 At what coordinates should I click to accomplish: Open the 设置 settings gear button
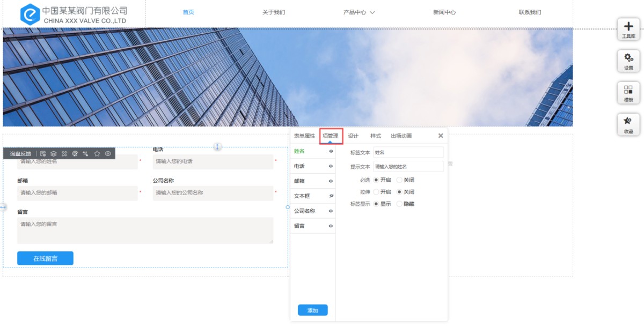pyautogui.click(x=628, y=61)
